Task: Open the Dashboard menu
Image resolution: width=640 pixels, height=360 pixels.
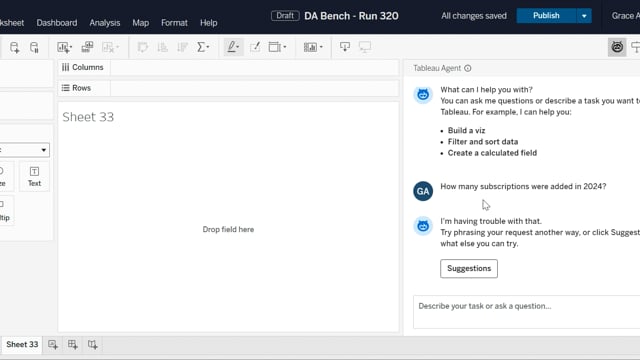Action: click(57, 23)
